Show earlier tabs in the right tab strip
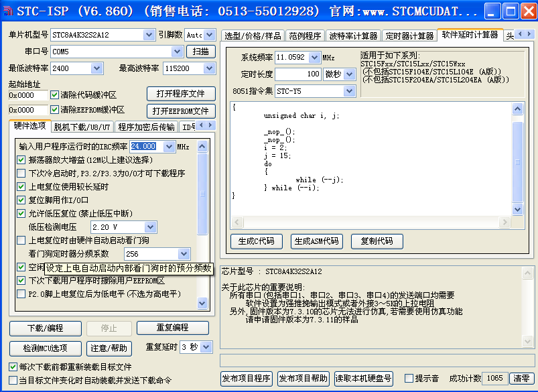 click(520, 34)
